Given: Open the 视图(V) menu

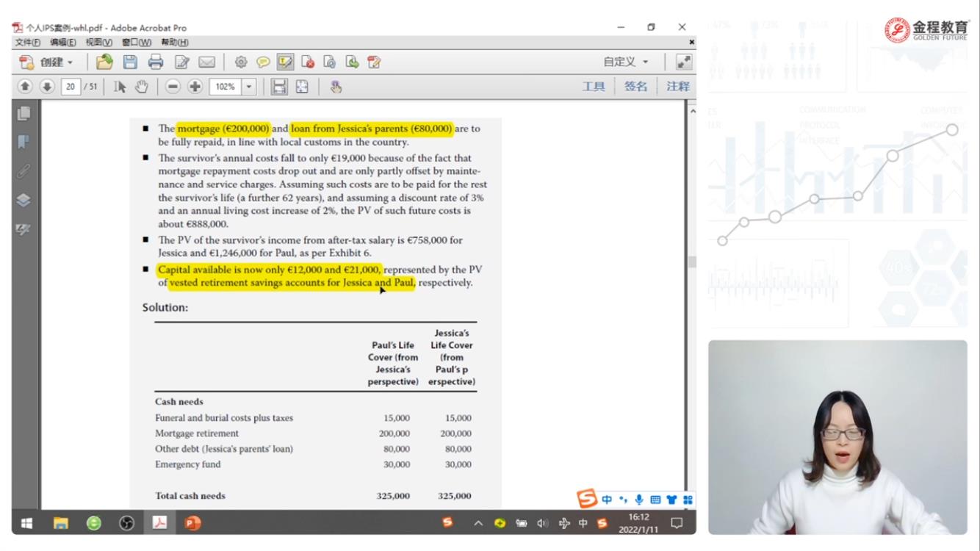Looking at the screenshot, I should [100, 42].
